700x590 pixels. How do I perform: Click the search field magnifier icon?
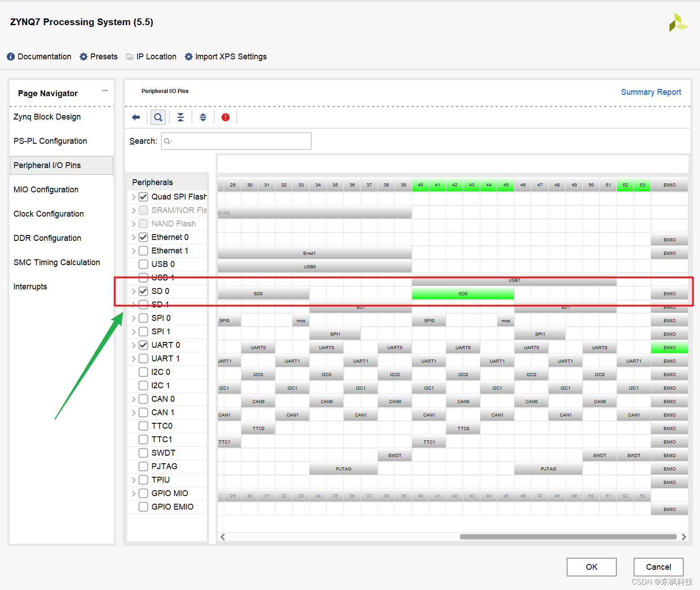[168, 141]
